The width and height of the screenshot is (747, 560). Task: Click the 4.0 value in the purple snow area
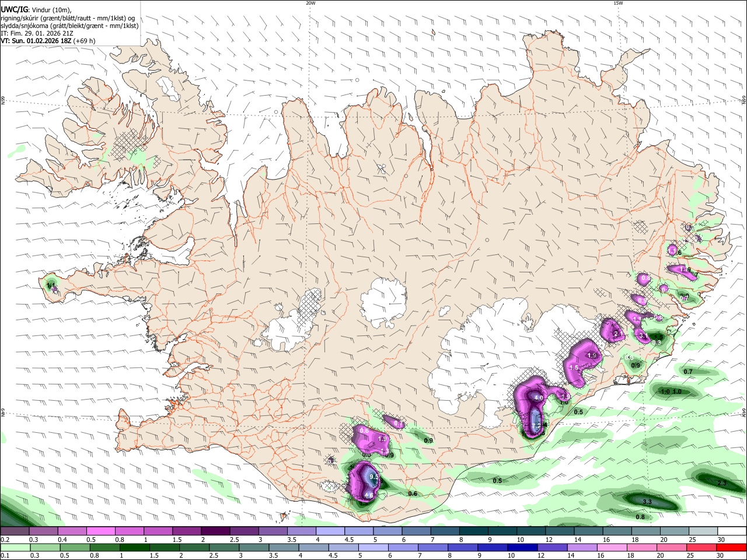point(539,398)
